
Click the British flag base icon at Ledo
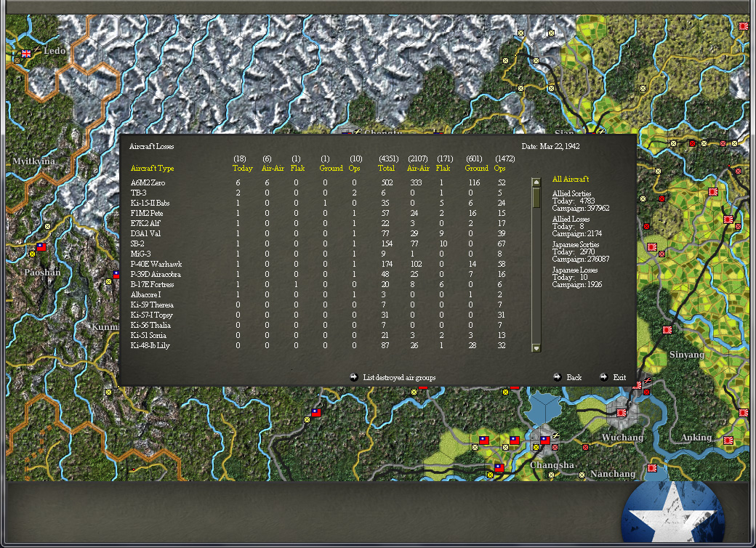pyautogui.click(x=26, y=54)
